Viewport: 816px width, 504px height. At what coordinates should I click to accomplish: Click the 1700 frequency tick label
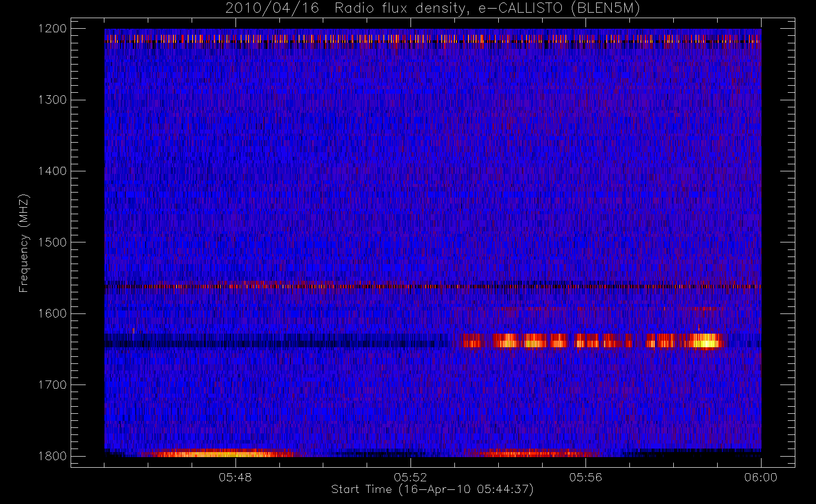point(53,385)
